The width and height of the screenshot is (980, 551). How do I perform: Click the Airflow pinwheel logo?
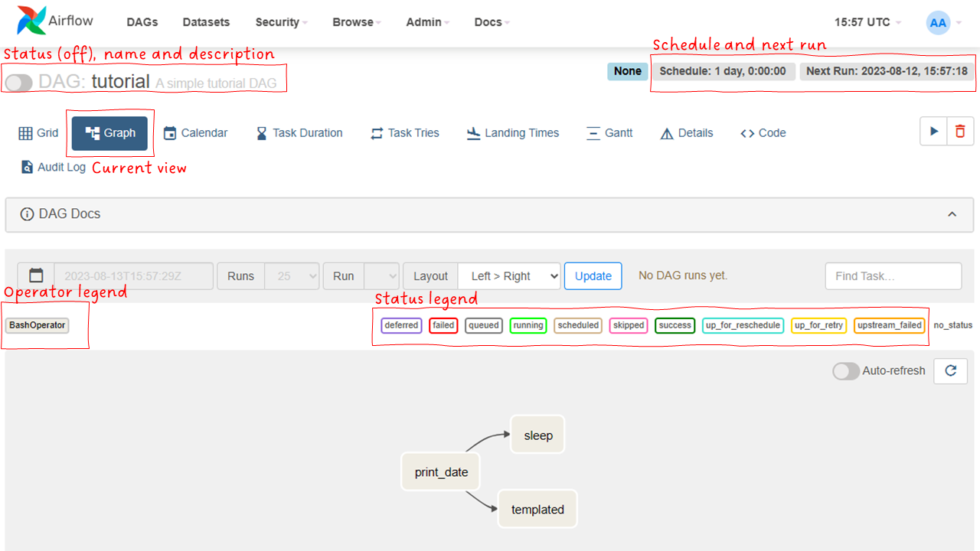point(29,21)
